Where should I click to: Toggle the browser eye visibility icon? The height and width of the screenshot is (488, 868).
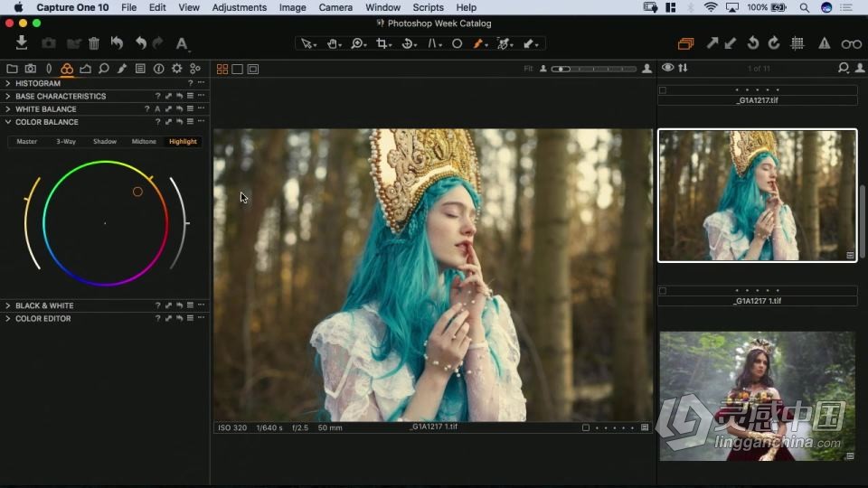click(667, 68)
